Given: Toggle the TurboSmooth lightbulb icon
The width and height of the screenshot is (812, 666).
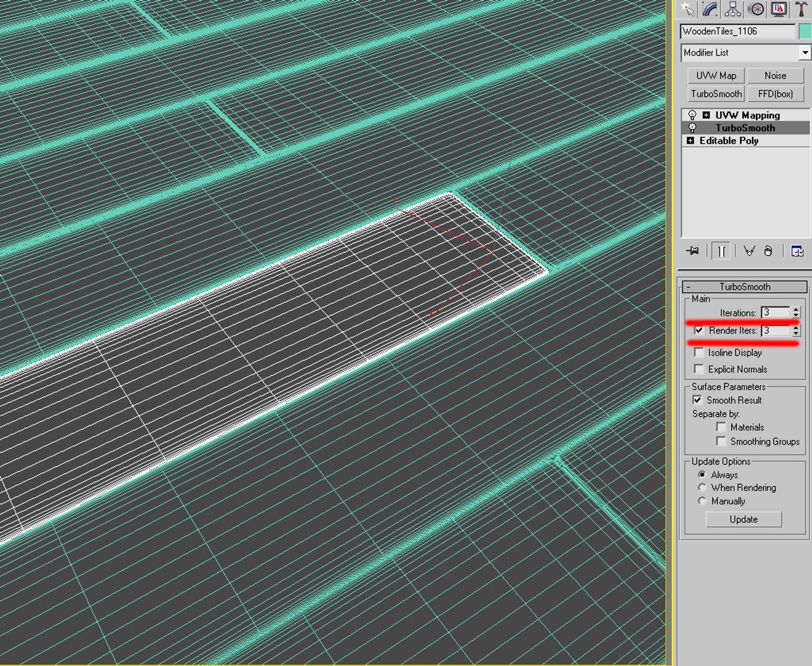Looking at the screenshot, I should [x=692, y=128].
